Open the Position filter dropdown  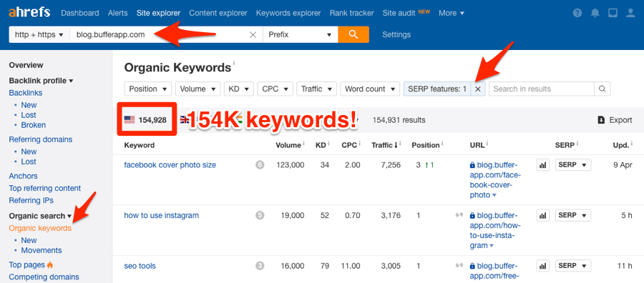click(x=148, y=89)
